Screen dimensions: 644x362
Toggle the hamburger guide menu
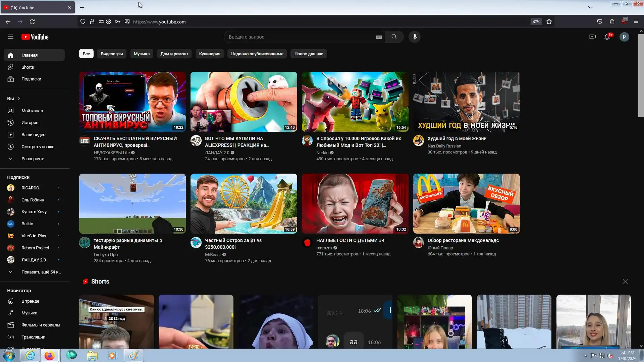(x=11, y=37)
